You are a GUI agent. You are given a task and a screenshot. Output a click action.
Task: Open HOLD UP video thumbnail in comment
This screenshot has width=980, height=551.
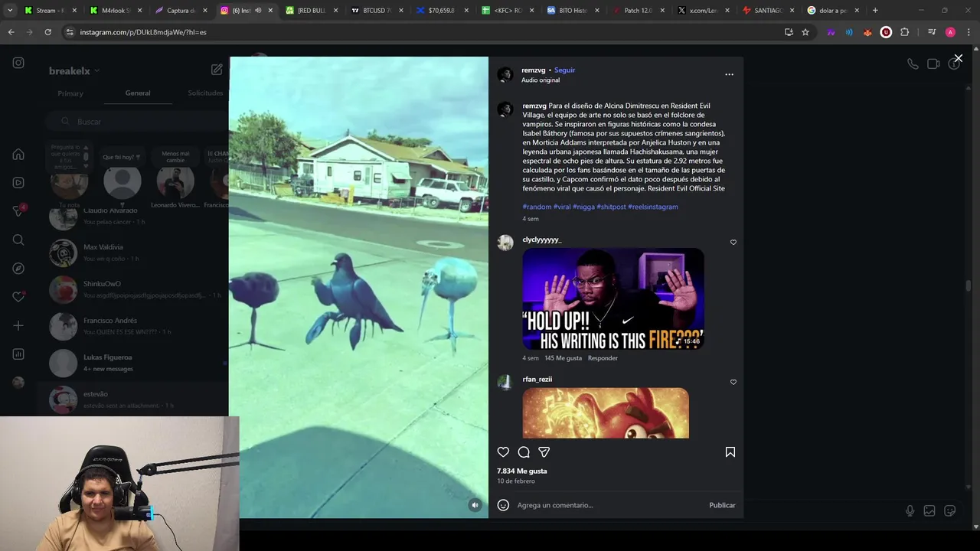613,299
